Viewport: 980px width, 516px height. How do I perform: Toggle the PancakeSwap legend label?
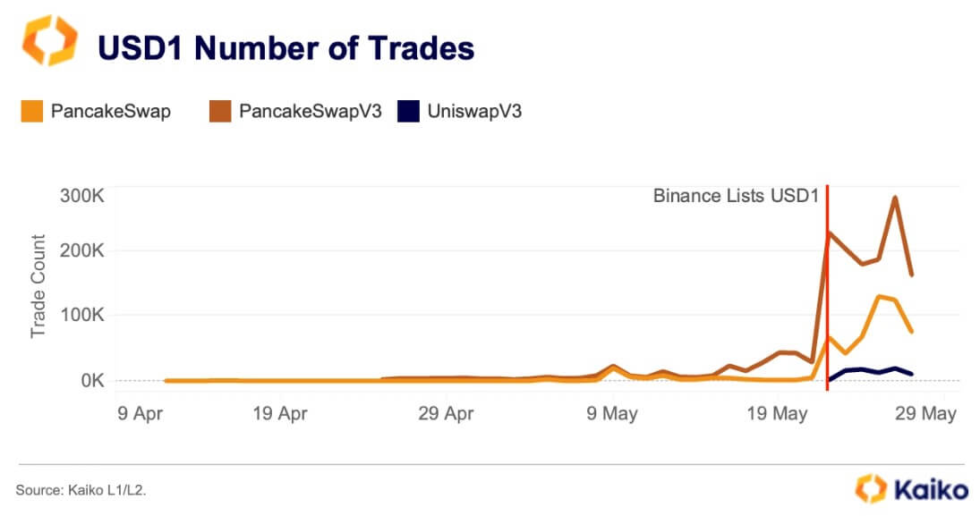click(111, 112)
